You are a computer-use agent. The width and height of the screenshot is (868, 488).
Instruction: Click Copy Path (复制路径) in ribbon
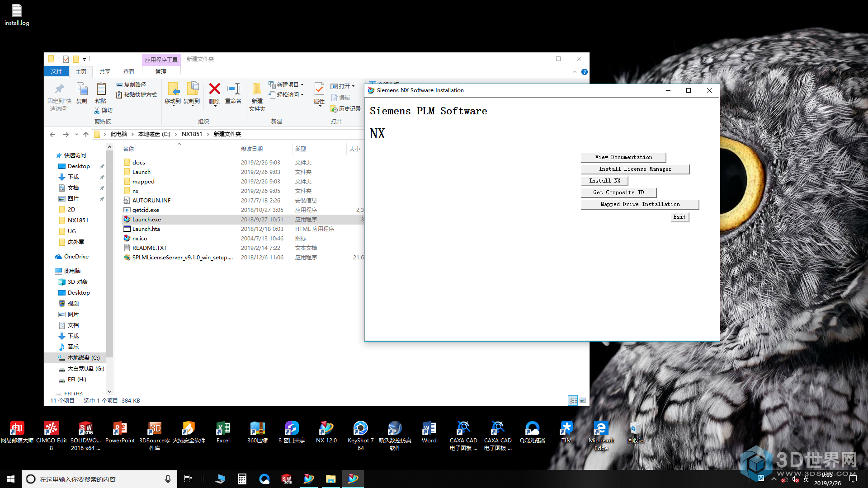click(131, 85)
